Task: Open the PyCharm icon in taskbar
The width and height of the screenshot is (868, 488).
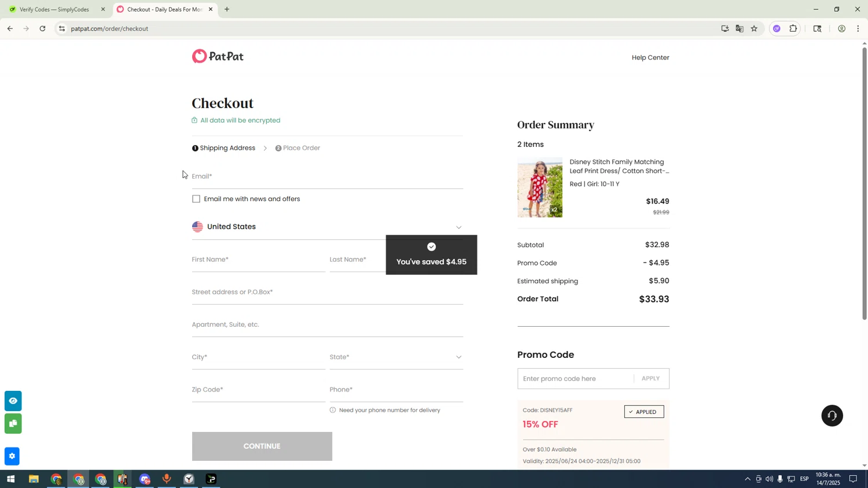Action: [x=212, y=479]
